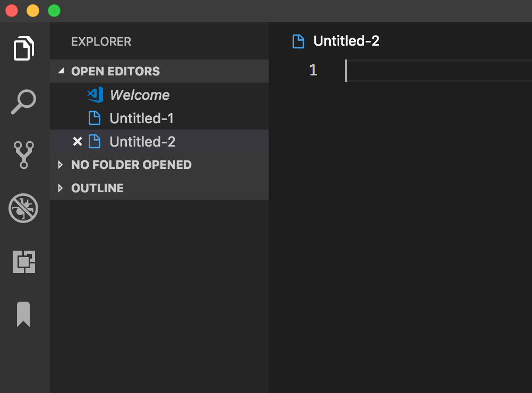Open the Untitled-2 editor tab
The width and height of the screenshot is (532, 393).
(x=347, y=41)
